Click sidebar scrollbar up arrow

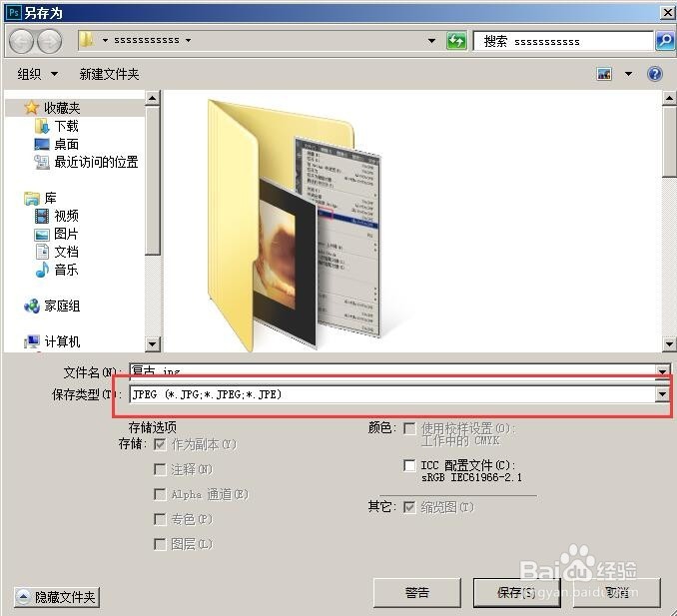(x=152, y=99)
